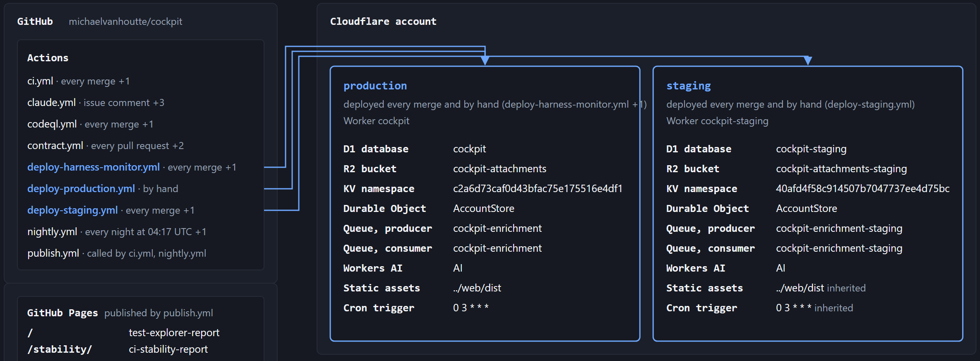The image size is (980, 361).
Task: Click the production D1 database value cockpit
Action: coord(469,149)
